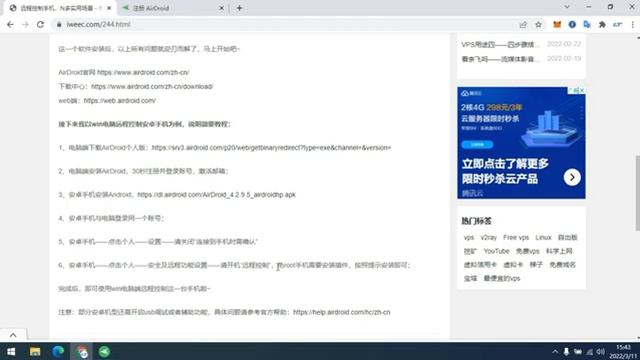
Task: Open the MetaMask fox extension
Action: coord(557,24)
